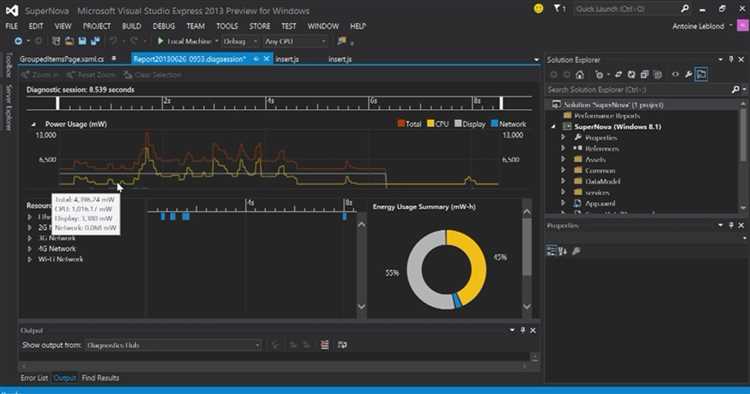
Task: Open the FILE menu
Action: click(x=11, y=26)
